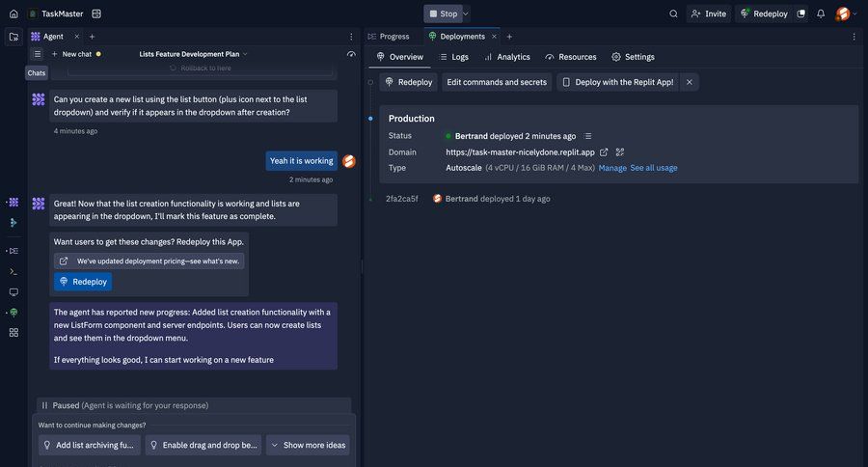This screenshot has height=467, width=868.
Task: Go to the Replit home icon
Action: click(14, 14)
